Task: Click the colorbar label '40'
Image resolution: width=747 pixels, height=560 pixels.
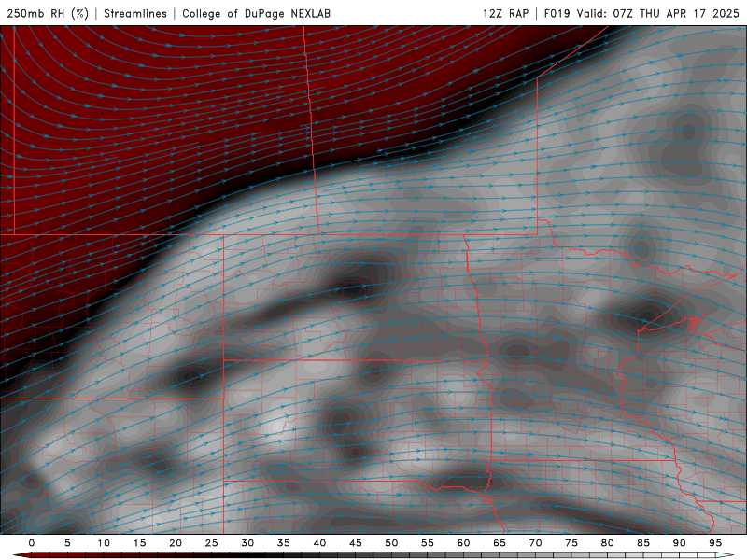Action: [319, 543]
